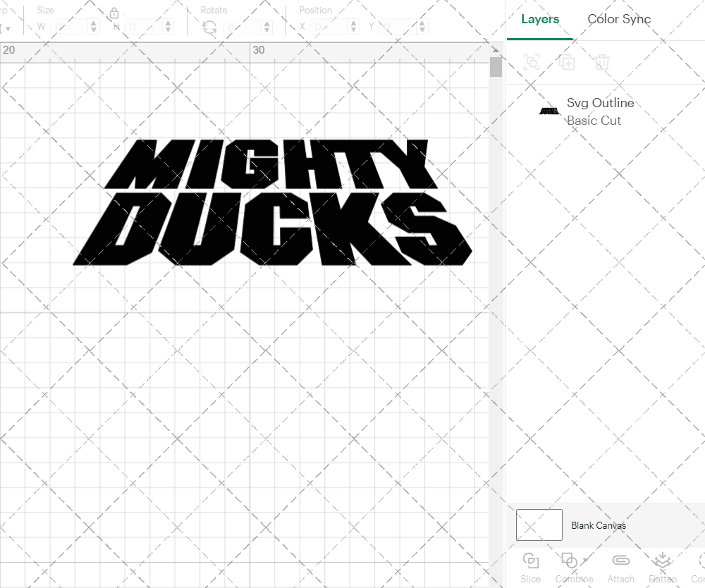Switch to the Color Sync tab
This screenshot has height=588, width=705.
tap(619, 19)
